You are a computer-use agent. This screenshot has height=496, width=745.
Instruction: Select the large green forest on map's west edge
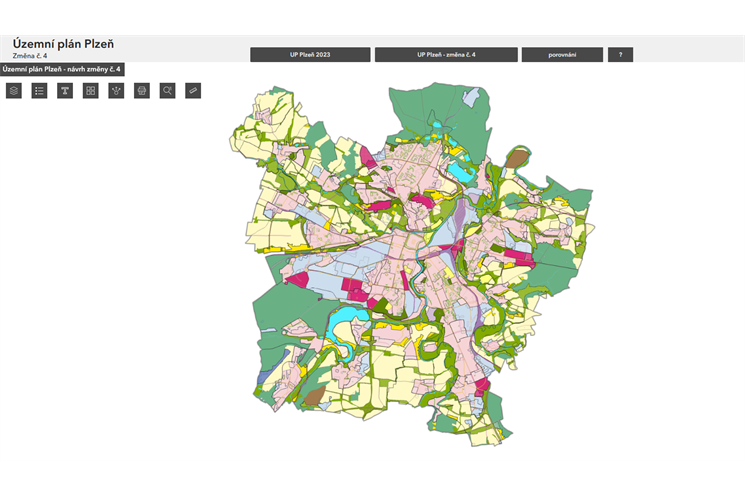283,310
